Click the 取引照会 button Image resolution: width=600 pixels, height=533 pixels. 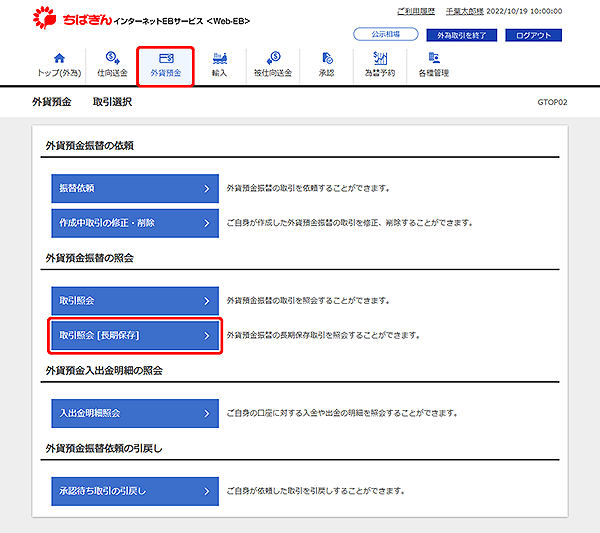(x=135, y=301)
